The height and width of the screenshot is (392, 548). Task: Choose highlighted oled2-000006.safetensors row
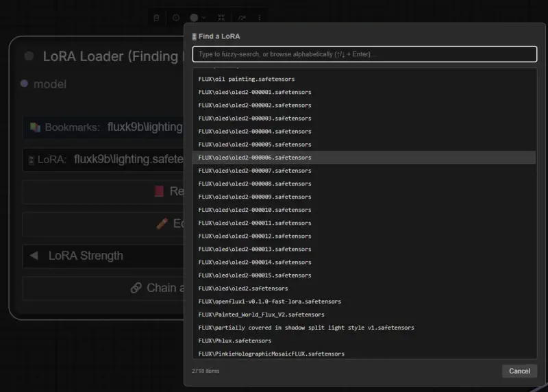pos(364,158)
